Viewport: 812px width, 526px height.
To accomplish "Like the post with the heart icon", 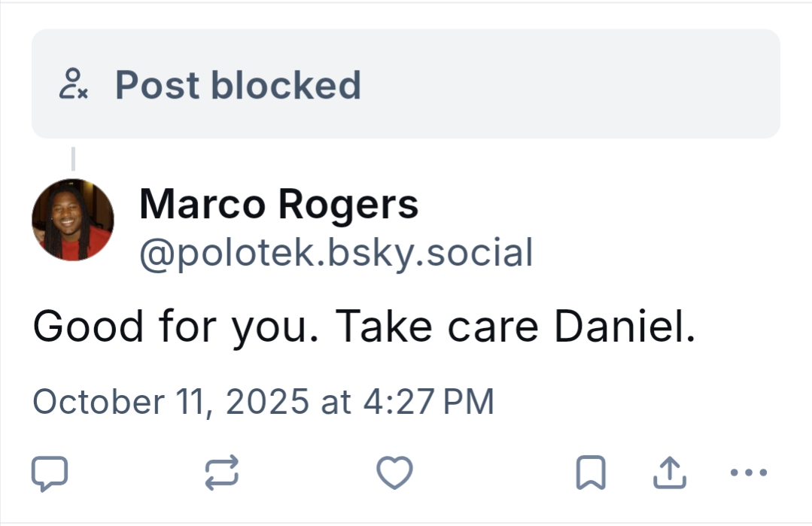I will point(394,473).
